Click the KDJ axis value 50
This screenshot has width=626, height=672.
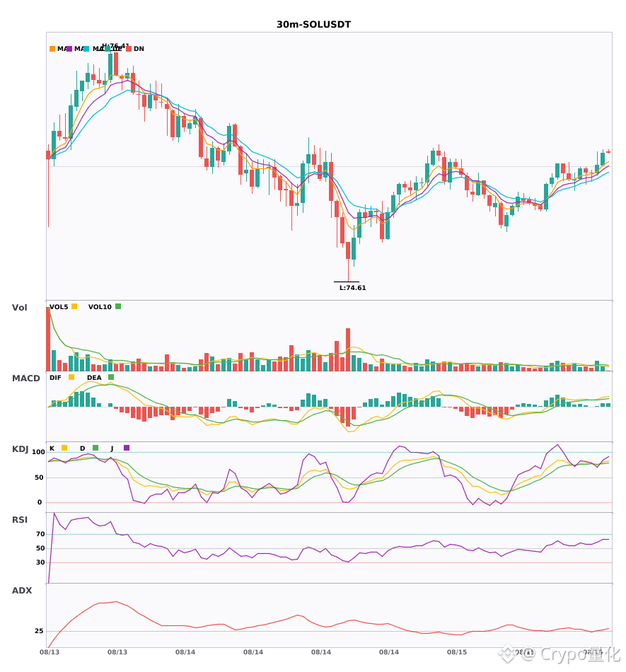pos(39,477)
